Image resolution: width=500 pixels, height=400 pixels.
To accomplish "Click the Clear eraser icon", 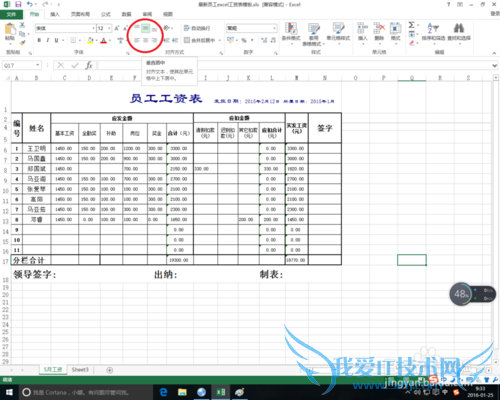I will pyautogui.click(x=412, y=43).
